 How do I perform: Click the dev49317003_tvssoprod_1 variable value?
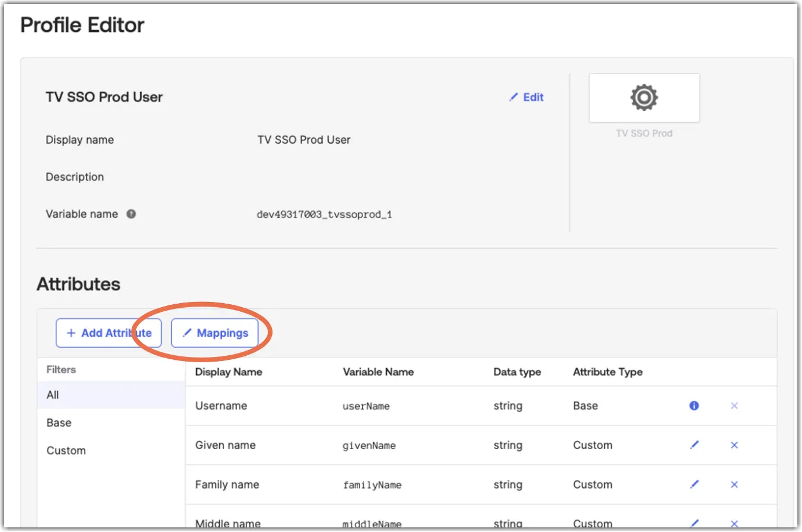click(324, 214)
